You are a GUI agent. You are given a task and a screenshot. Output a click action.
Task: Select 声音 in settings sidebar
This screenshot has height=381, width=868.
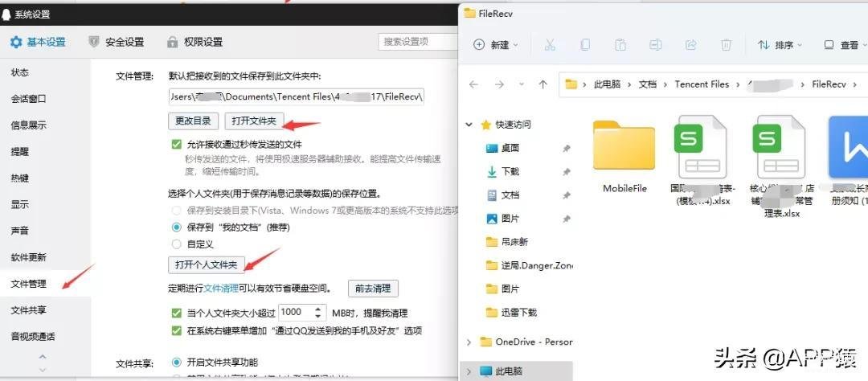[20, 231]
